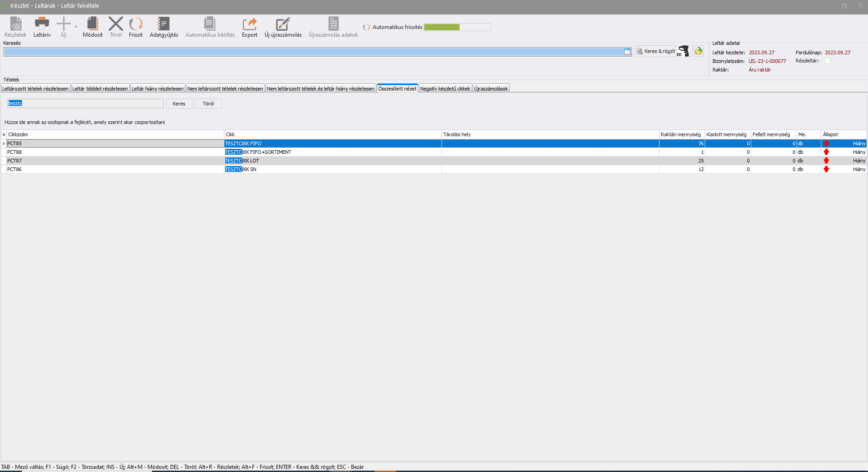Click the Export icon

249,24
